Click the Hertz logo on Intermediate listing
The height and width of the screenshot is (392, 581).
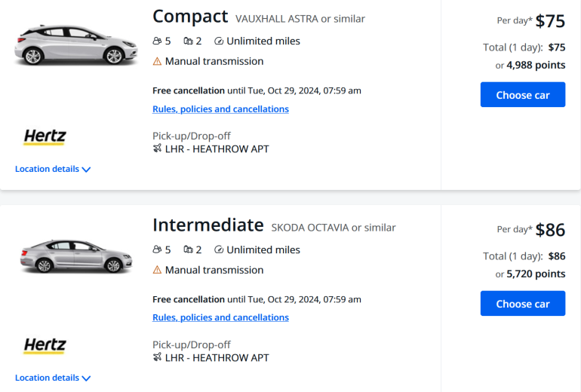click(45, 346)
